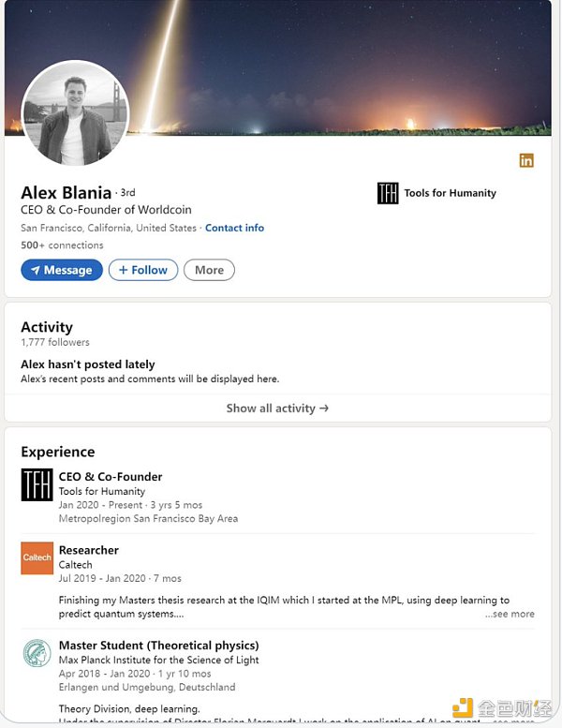This screenshot has height=728, width=562.
Task: Click the Tools for Humanity experience logo
Action: tap(37, 484)
